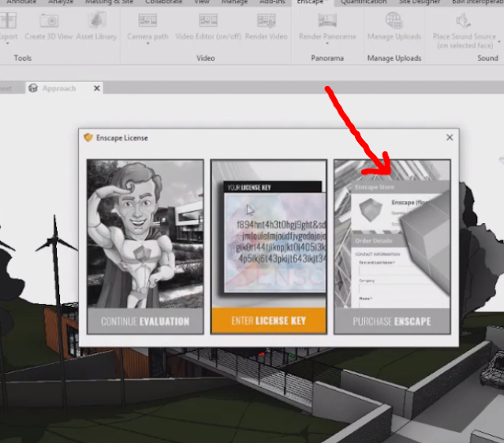The width and height of the screenshot is (504, 443).
Task: Click the Export tool icon
Action: [8, 20]
